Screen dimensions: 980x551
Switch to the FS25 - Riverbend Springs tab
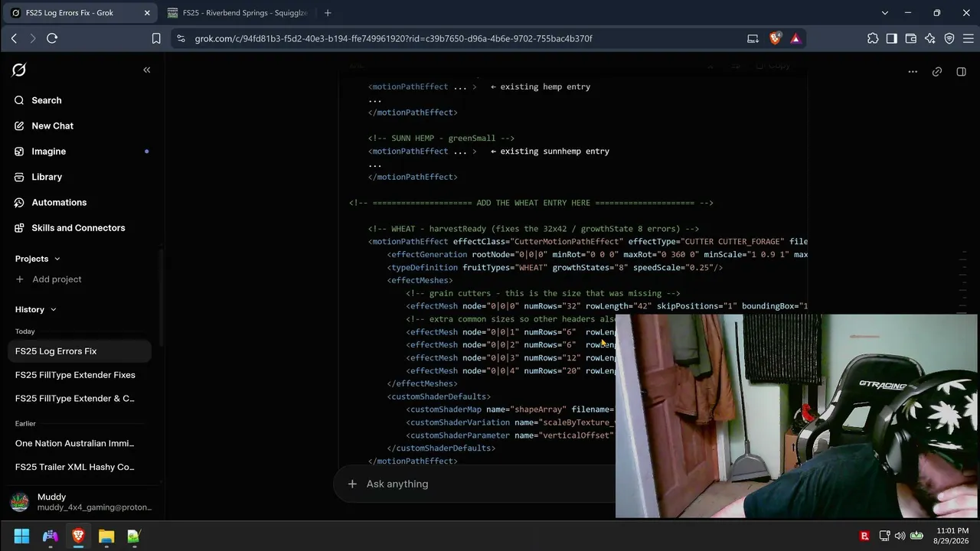237,12
